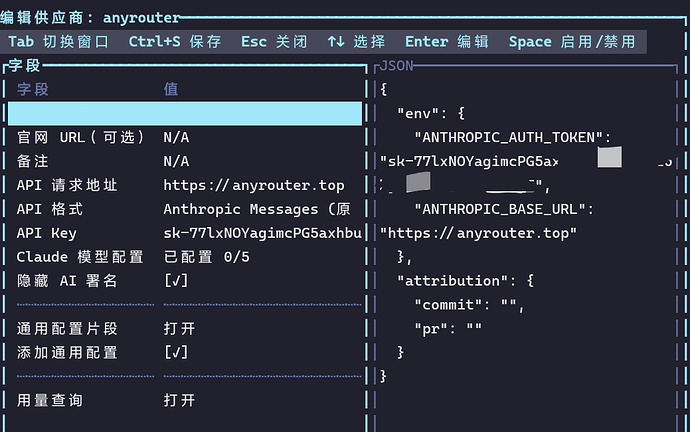The height and width of the screenshot is (432, 690).
Task: Click the ↑↓ 选择 arrows hint
Action: click(356, 42)
